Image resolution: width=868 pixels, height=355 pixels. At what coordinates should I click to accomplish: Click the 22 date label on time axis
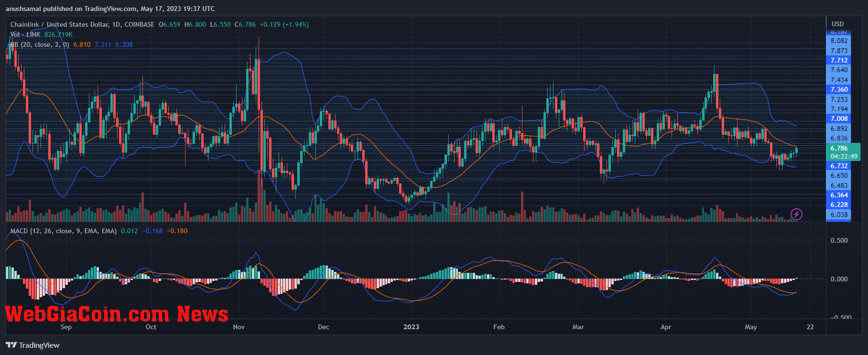tap(810, 327)
